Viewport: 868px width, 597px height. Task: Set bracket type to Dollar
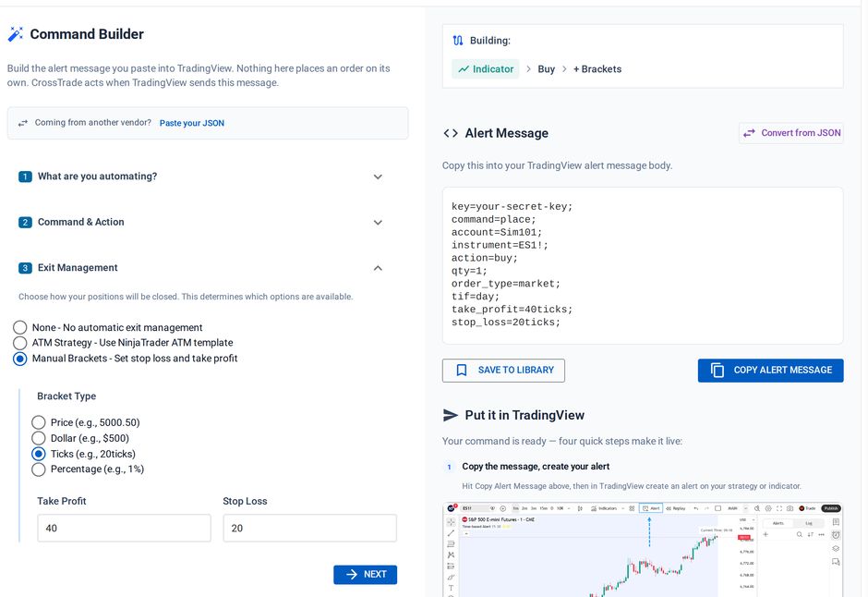(x=38, y=438)
